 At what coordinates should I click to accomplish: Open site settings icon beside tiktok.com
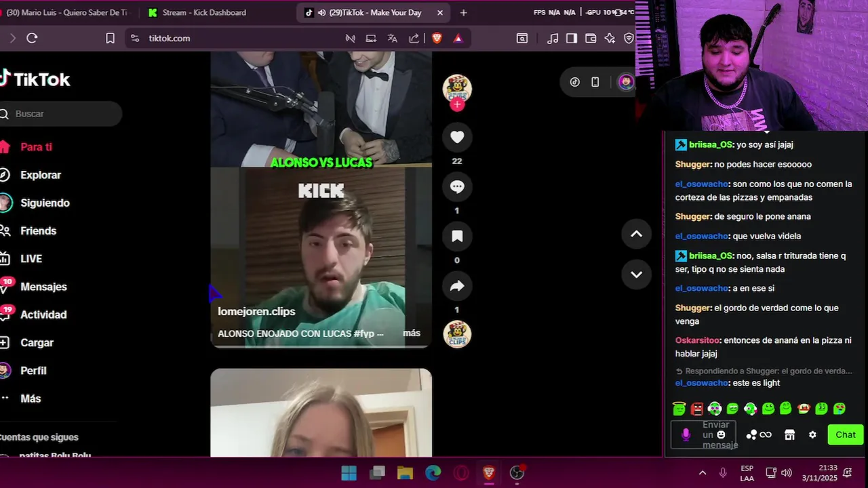134,39
